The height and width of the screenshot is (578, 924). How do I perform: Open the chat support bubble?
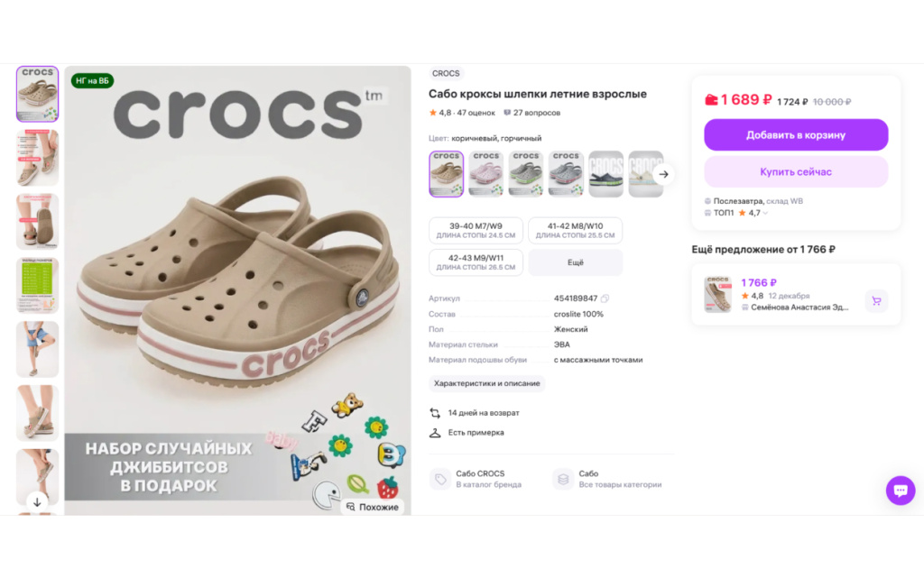(901, 491)
